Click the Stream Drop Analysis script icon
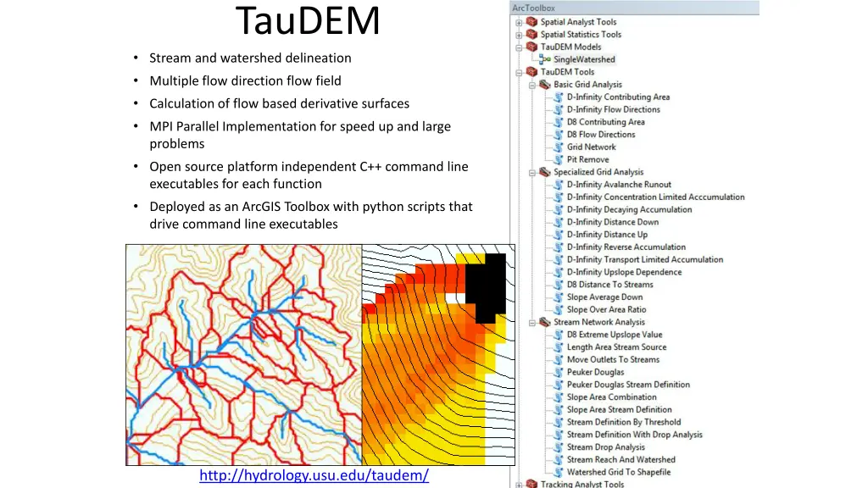868x488 pixels. tap(559, 447)
